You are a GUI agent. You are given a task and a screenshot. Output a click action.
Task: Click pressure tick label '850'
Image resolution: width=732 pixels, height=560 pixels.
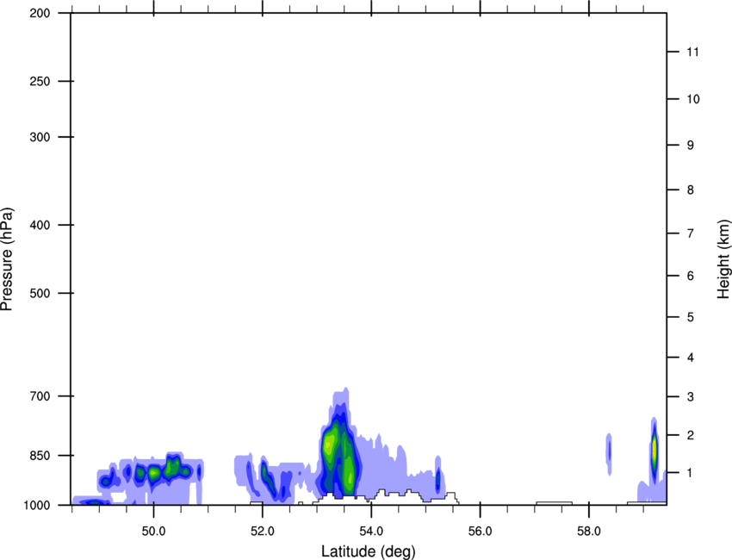coord(40,456)
